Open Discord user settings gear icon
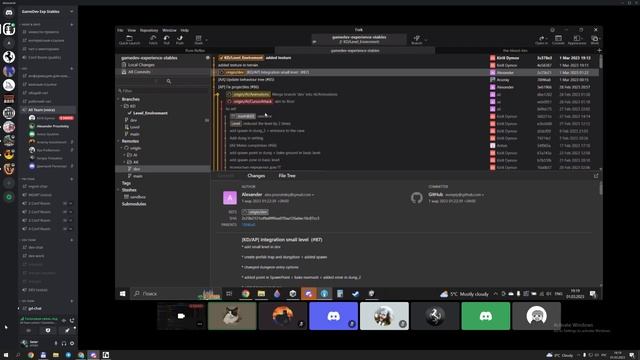Screen dimensions: 640x360 point(72,343)
